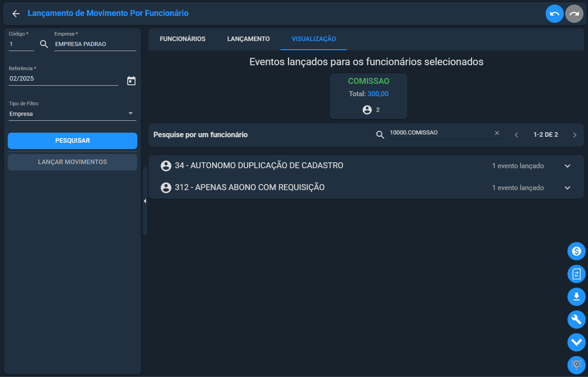Click person icon for employee 34
This screenshot has height=377, width=588.
[x=166, y=166]
